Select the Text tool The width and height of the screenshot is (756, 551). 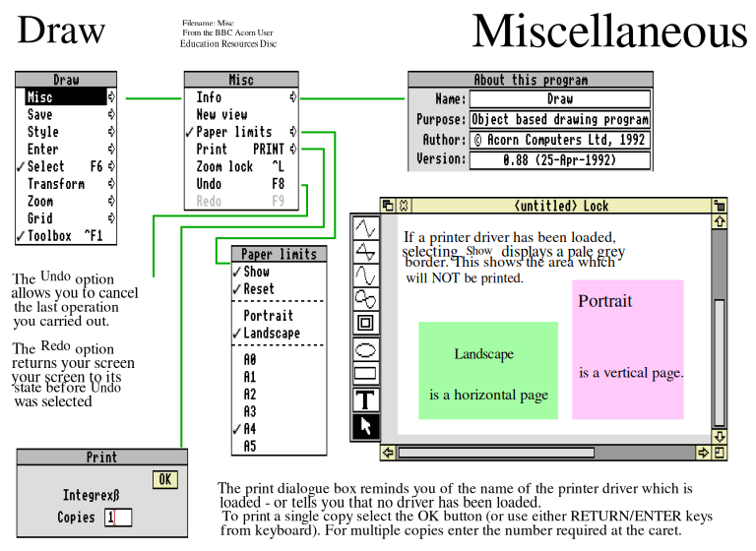365,400
